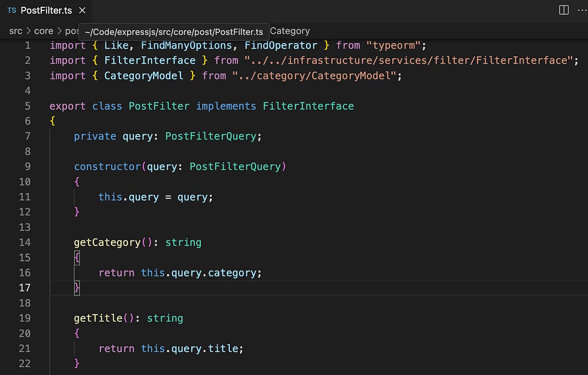Open the src breadcrumb dropdown
Screen dimensions: 588x375
coord(15,31)
